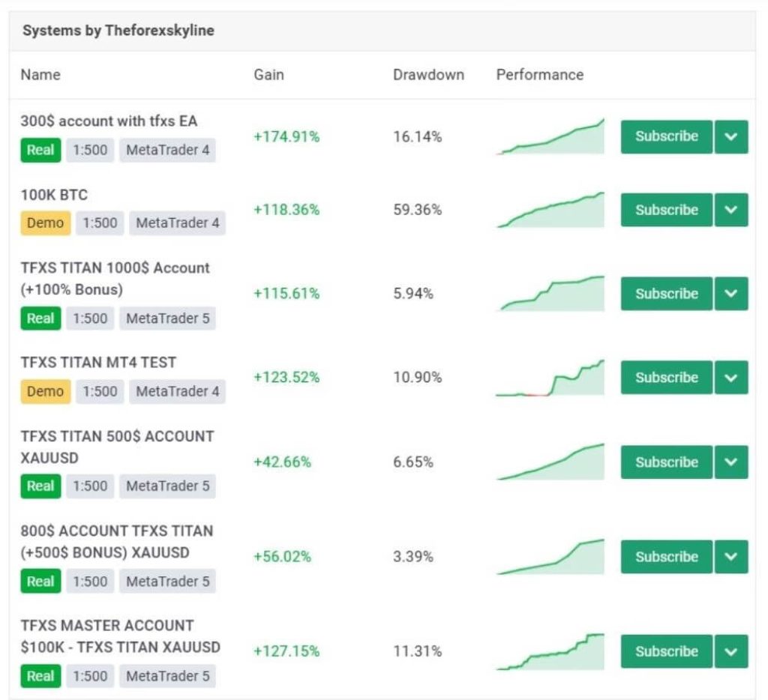Open dropdown beside 300$ account Subscribe button
768x700 pixels.
click(731, 136)
